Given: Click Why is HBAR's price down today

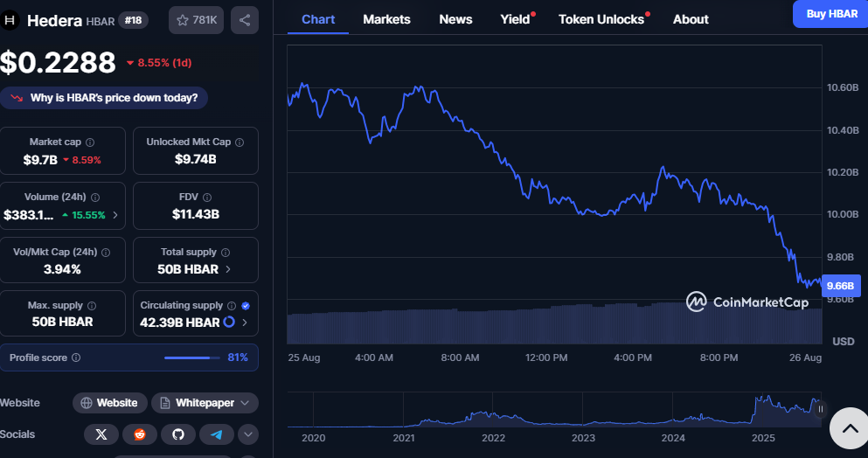Looking at the screenshot, I should pyautogui.click(x=104, y=98).
